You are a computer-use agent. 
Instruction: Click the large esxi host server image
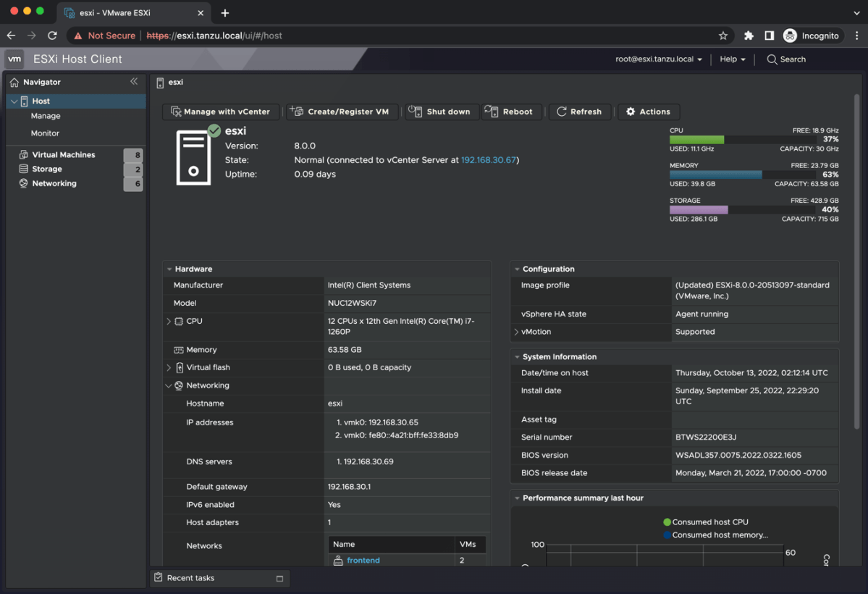coord(193,157)
